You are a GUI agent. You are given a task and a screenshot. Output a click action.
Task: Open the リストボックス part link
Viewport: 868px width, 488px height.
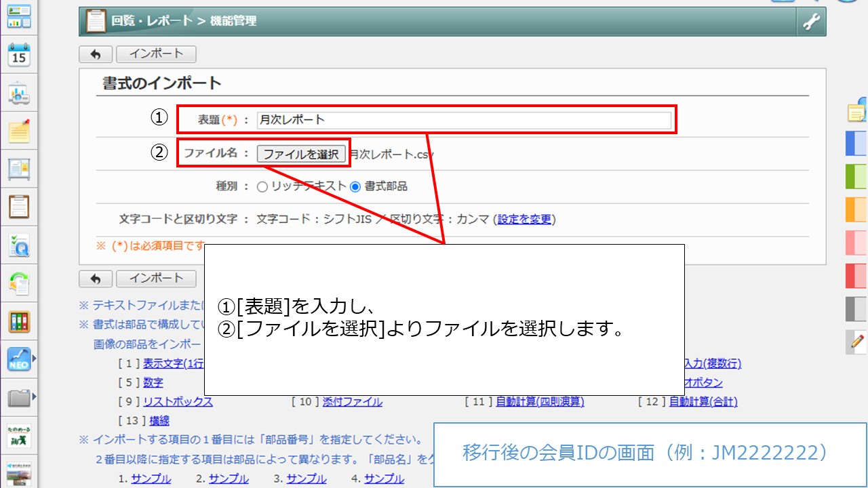click(178, 401)
